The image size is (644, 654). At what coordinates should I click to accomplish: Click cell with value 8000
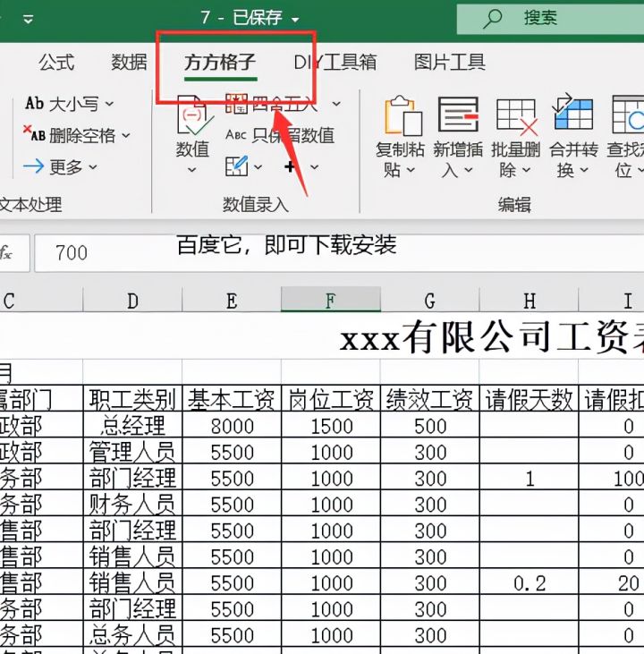pyautogui.click(x=232, y=426)
